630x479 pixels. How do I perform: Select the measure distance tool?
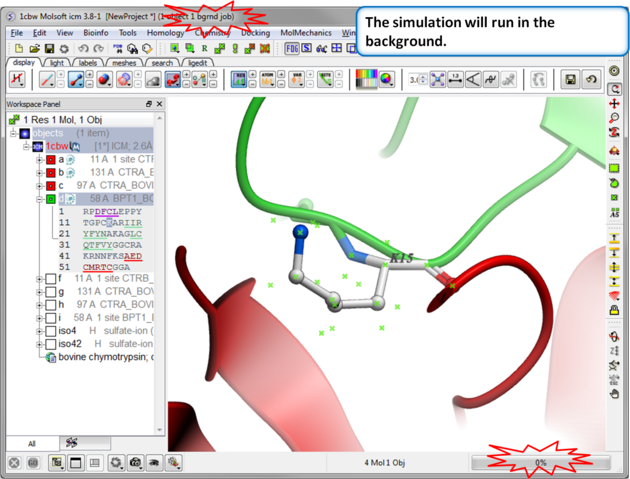click(x=454, y=79)
